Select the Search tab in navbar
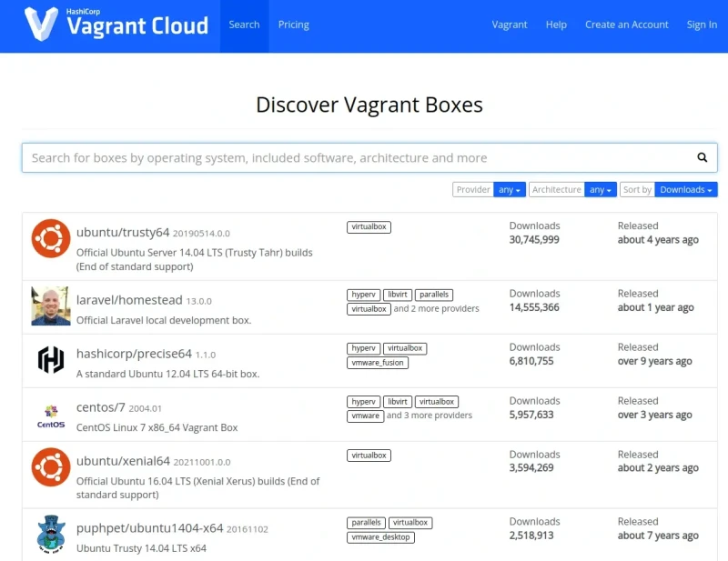This screenshot has height=561, width=728. coord(244,25)
